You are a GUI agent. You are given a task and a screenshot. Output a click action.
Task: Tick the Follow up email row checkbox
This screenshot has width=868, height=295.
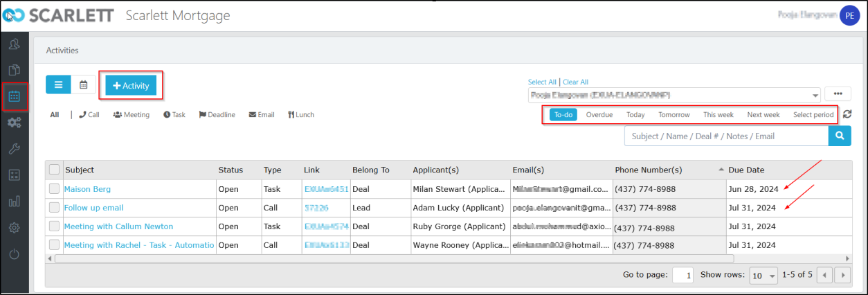click(54, 208)
